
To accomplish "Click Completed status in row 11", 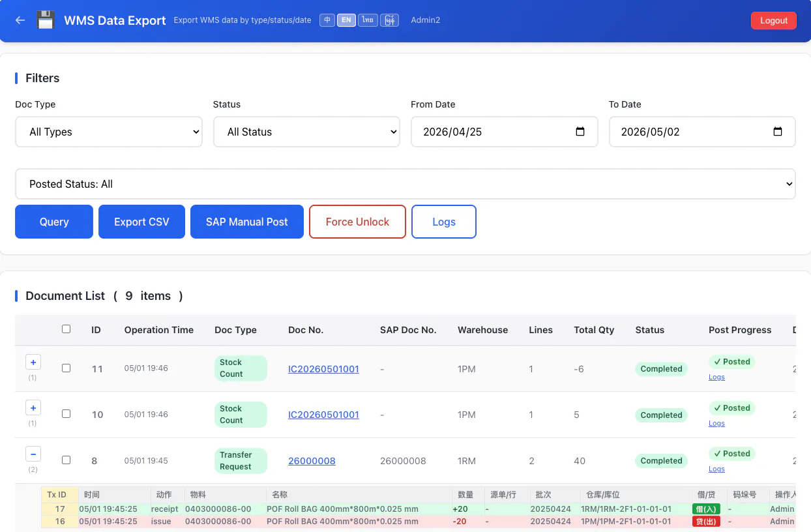I will point(661,369).
